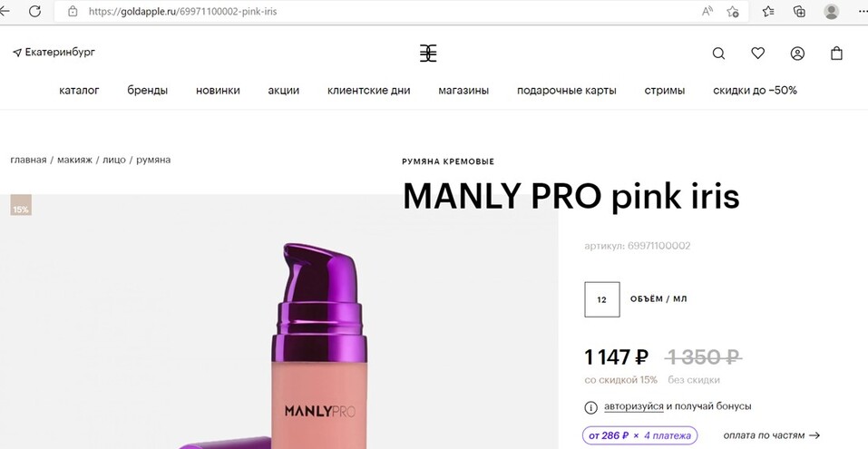Open browser read aloud icon
Image resolution: width=868 pixels, height=449 pixels.
[x=707, y=11]
